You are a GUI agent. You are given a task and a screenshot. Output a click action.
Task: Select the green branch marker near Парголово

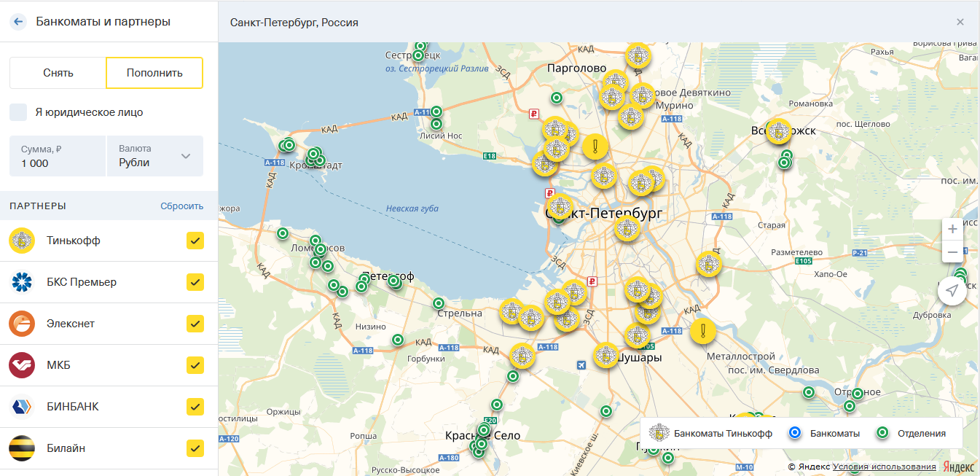557,98
